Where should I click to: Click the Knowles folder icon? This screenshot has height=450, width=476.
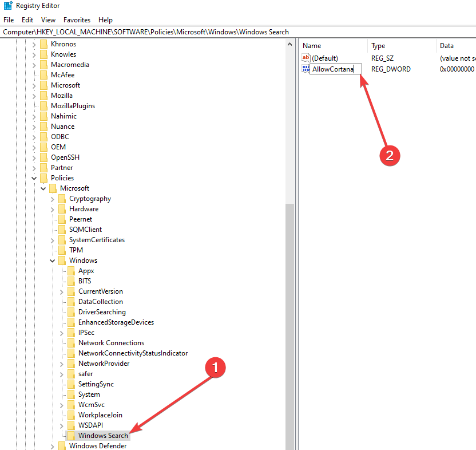point(44,54)
